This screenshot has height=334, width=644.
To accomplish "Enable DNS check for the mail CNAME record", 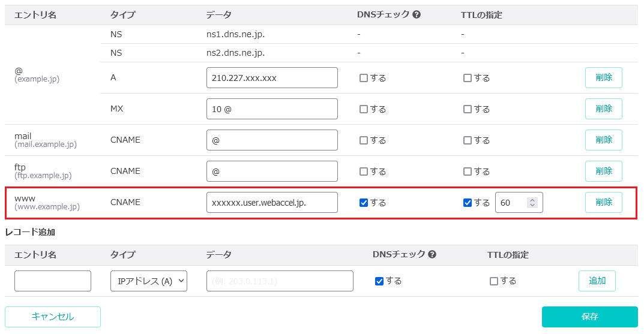I will (364, 140).
